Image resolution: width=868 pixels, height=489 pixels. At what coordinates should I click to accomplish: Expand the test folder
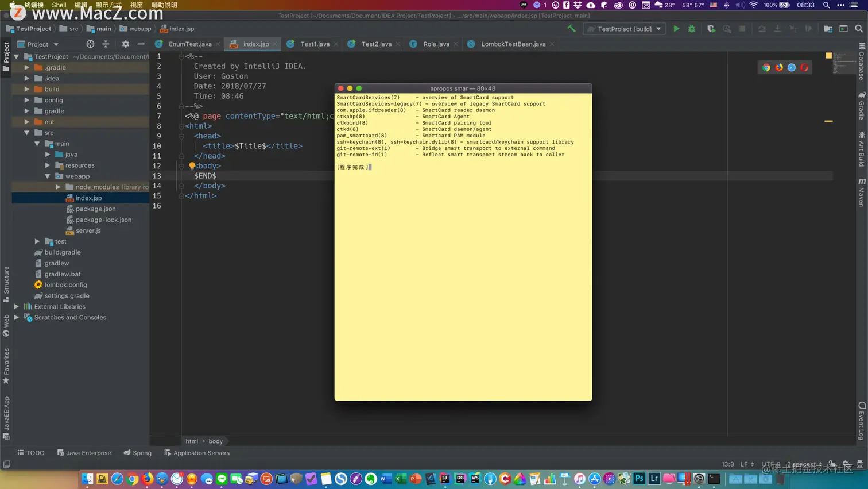tap(37, 241)
